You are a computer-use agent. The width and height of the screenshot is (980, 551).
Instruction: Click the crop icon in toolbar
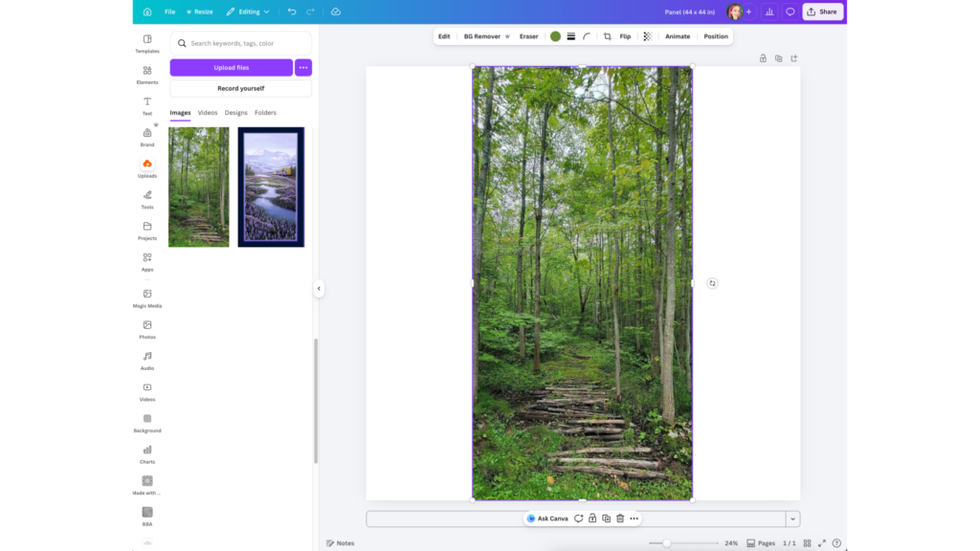[x=607, y=36]
